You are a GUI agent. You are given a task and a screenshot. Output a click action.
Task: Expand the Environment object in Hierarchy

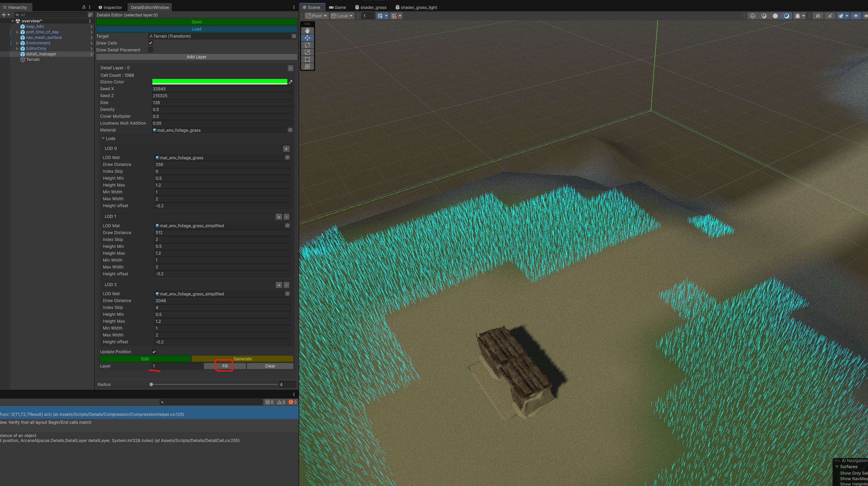point(17,43)
